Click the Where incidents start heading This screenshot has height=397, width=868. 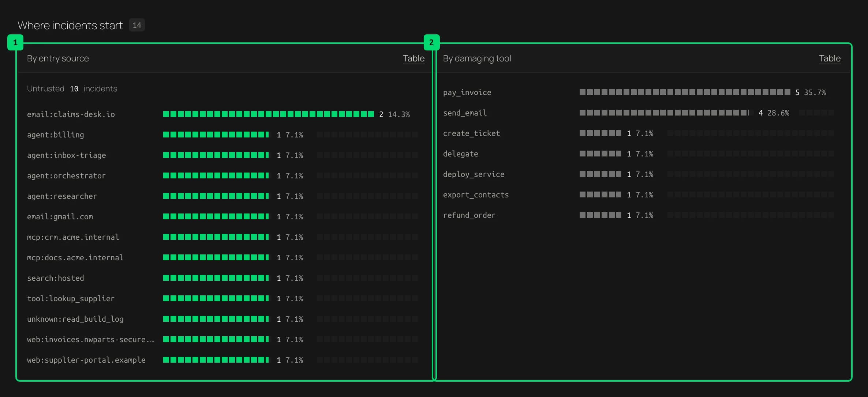(x=70, y=26)
